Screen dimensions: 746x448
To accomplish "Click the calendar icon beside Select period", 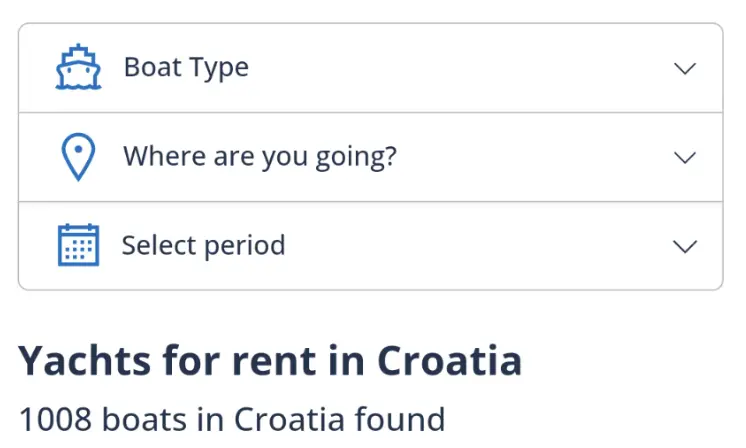I will [x=78, y=246].
